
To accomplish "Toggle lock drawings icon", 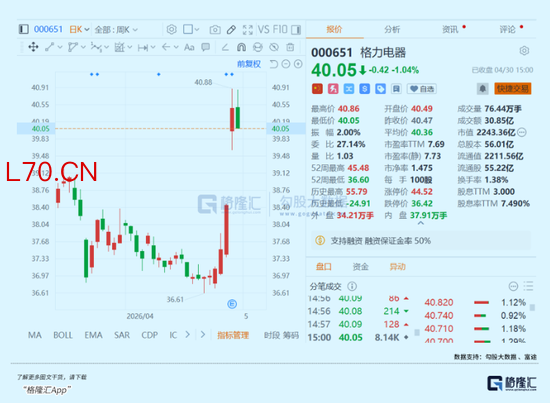I will (257, 47).
